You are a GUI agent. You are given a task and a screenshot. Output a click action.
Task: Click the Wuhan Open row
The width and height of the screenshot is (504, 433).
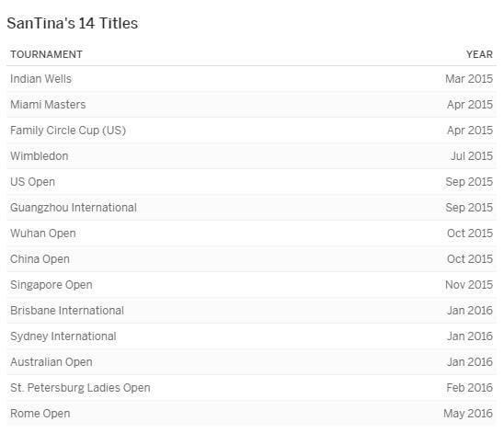251,234
